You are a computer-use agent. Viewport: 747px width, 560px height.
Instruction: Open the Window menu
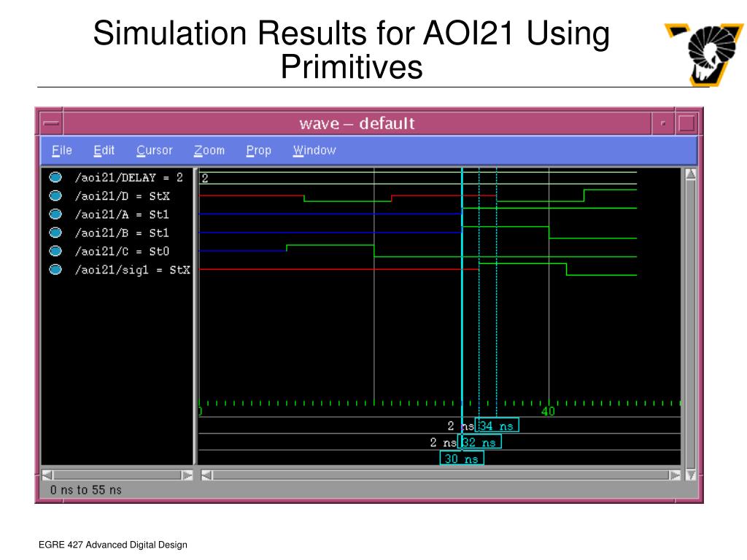click(314, 150)
